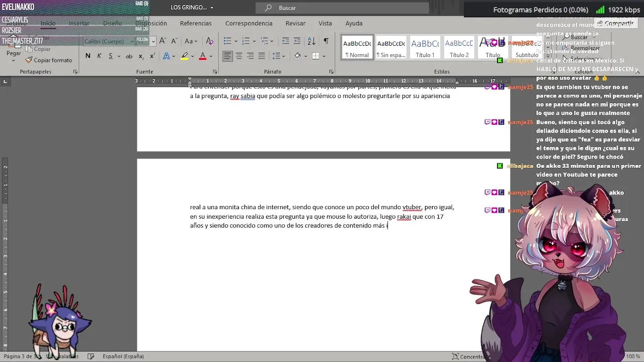Open Párrafo dialog launcher

tap(331, 72)
